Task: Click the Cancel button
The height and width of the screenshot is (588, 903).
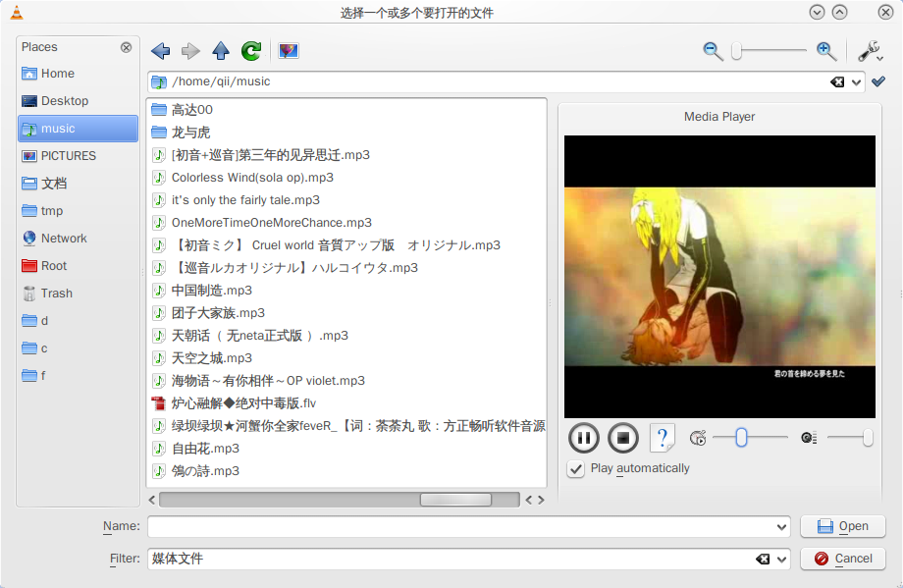Action: pyautogui.click(x=842, y=559)
